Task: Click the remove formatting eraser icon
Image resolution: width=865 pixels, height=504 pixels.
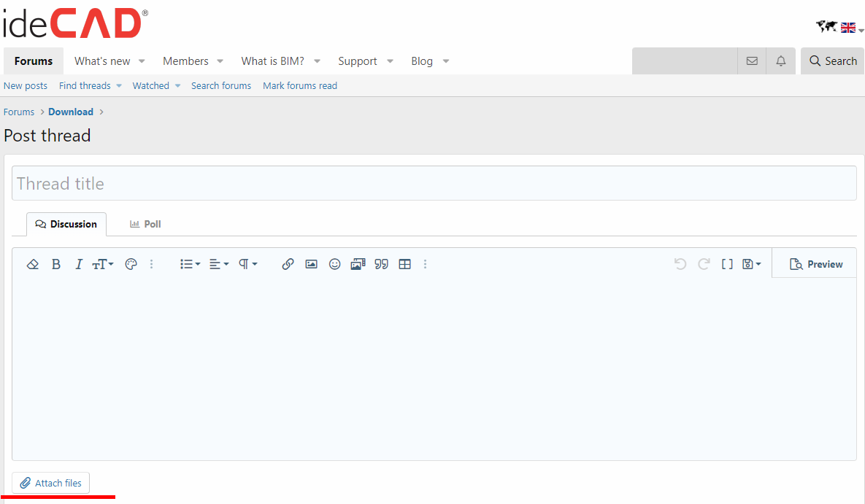Action: point(32,264)
